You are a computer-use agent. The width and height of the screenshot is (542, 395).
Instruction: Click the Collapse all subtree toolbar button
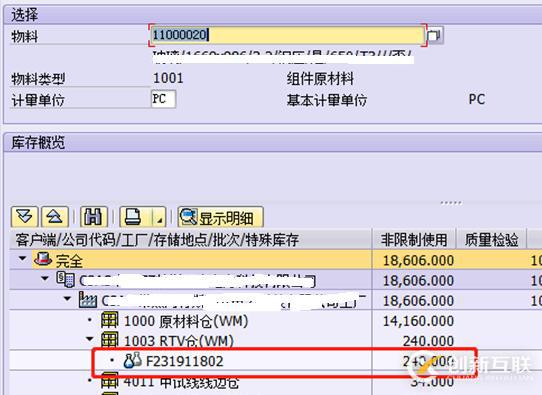[x=55, y=217]
